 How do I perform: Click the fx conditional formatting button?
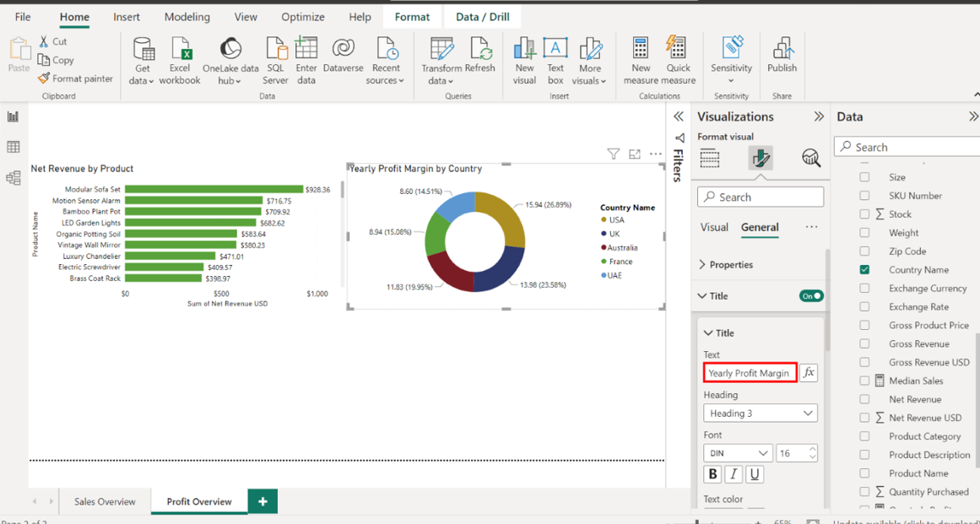click(808, 373)
